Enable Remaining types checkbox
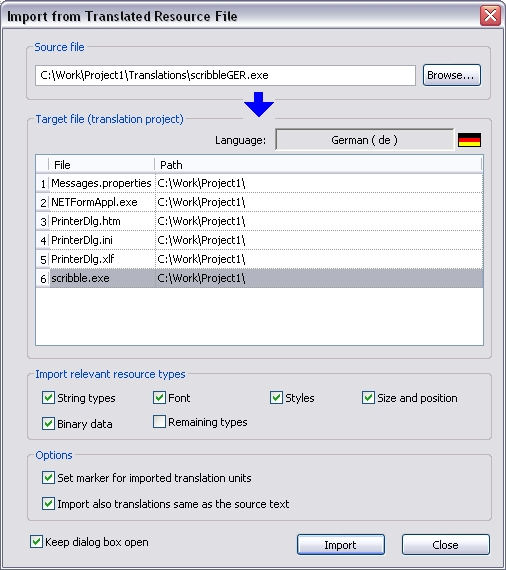 click(159, 422)
